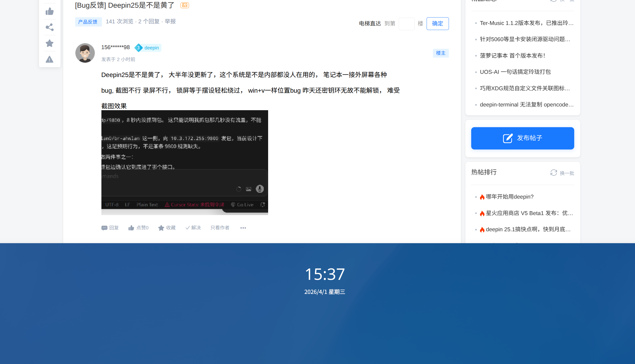
Task: Like the post via 点赞0
Action: [138, 228]
